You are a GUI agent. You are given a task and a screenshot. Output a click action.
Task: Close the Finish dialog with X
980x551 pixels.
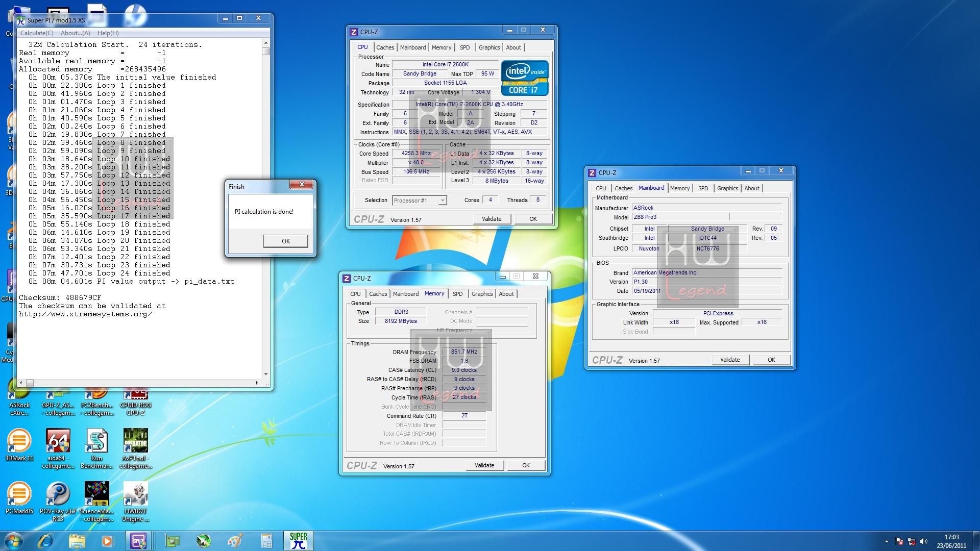tap(302, 185)
